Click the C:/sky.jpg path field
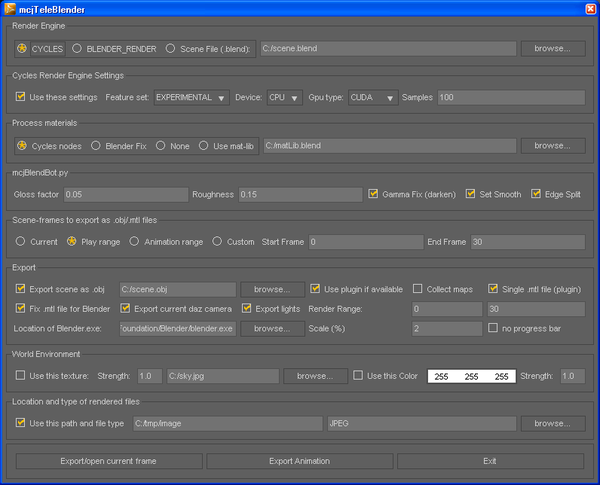Image resolution: width=600 pixels, height=485 pixels. tap(223, 376)
